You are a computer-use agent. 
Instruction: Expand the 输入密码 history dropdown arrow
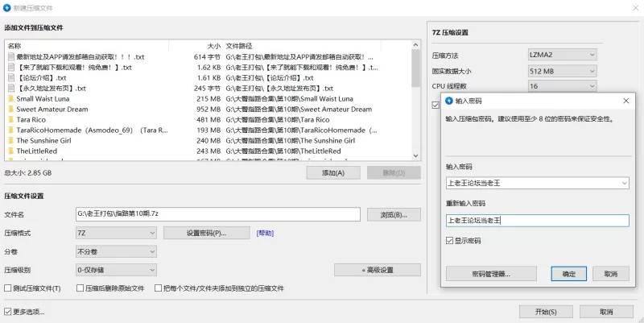[625, 184]
